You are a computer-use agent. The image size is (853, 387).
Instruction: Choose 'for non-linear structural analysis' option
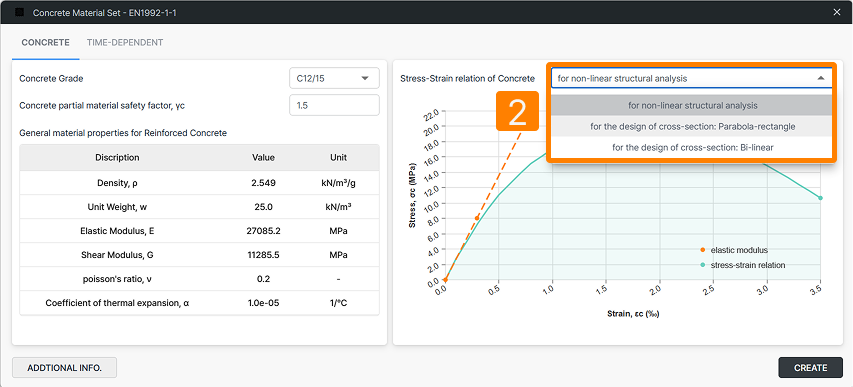(x=692, y=105)
